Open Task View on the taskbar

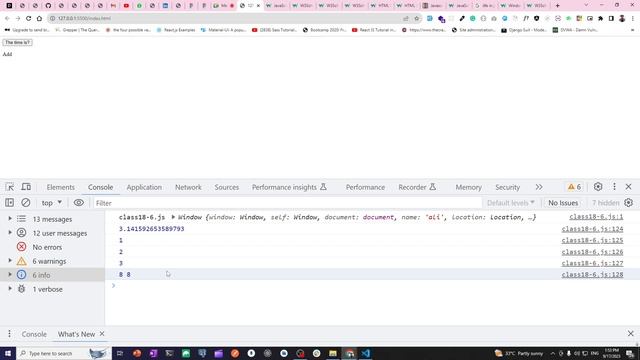tap(120, 353)
